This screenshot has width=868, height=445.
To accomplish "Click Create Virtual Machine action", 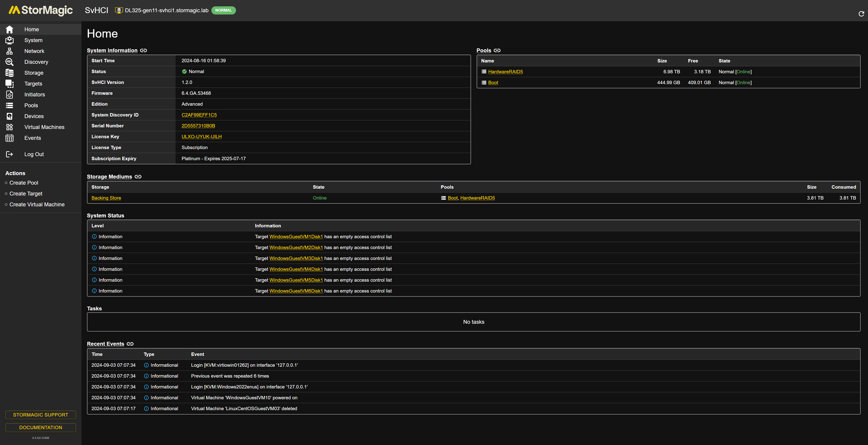I will coord(37,205).
